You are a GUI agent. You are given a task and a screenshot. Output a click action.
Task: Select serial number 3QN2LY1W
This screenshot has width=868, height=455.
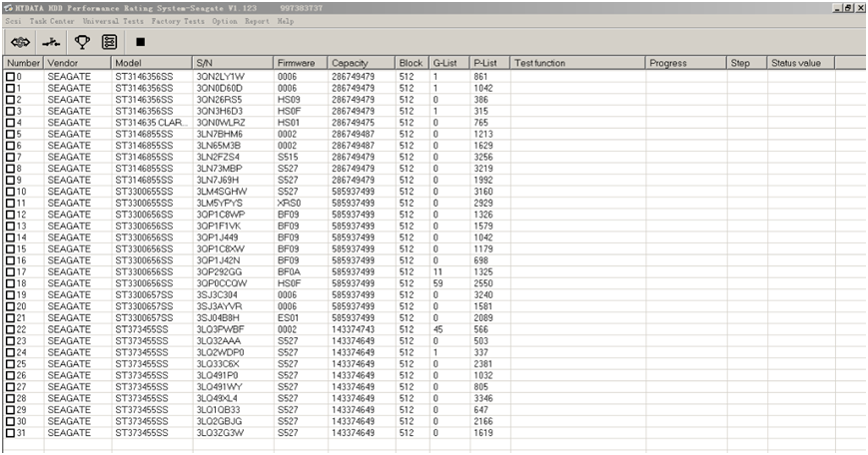pyautogui.click(x=220, y=76)
